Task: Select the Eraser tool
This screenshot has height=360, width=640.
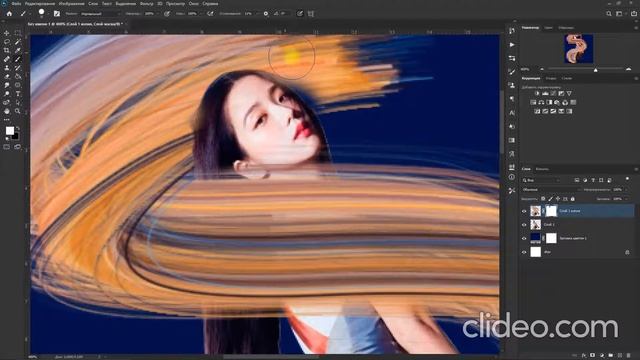Action: tap(7, 76)
